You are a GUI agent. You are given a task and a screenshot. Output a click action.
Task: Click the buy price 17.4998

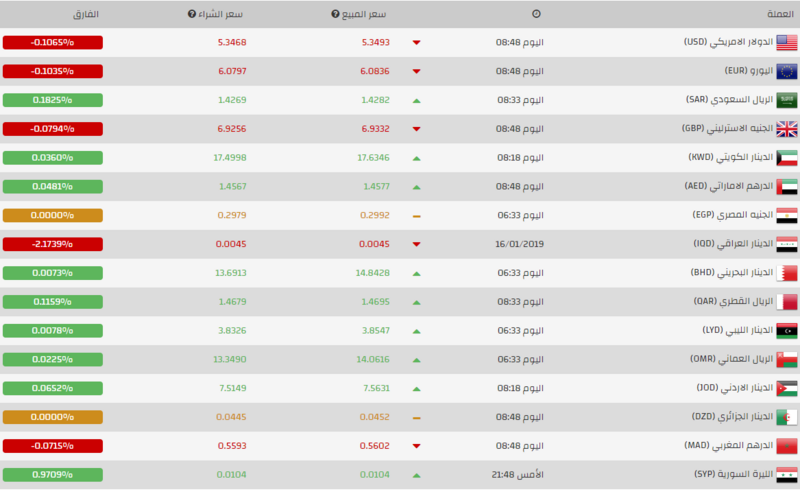pos(230,158)
